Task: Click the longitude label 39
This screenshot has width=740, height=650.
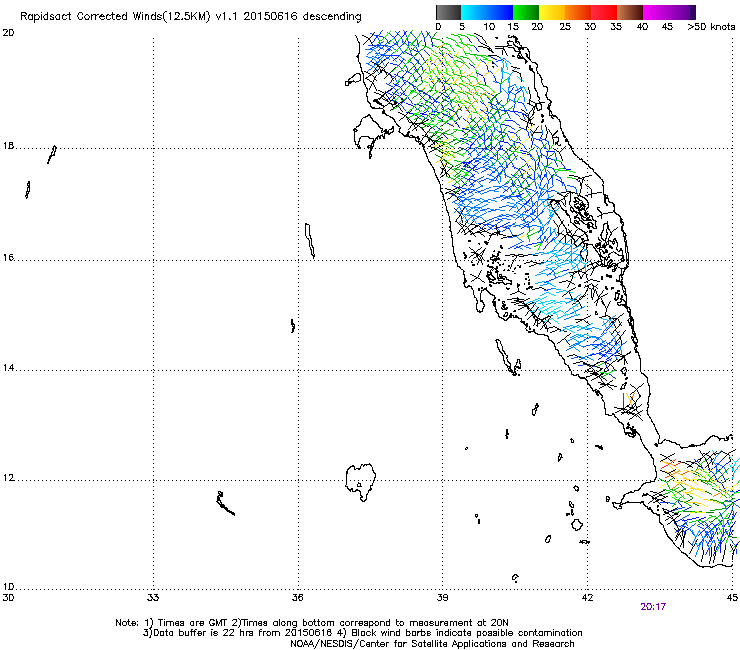Action: coord(442,598)
